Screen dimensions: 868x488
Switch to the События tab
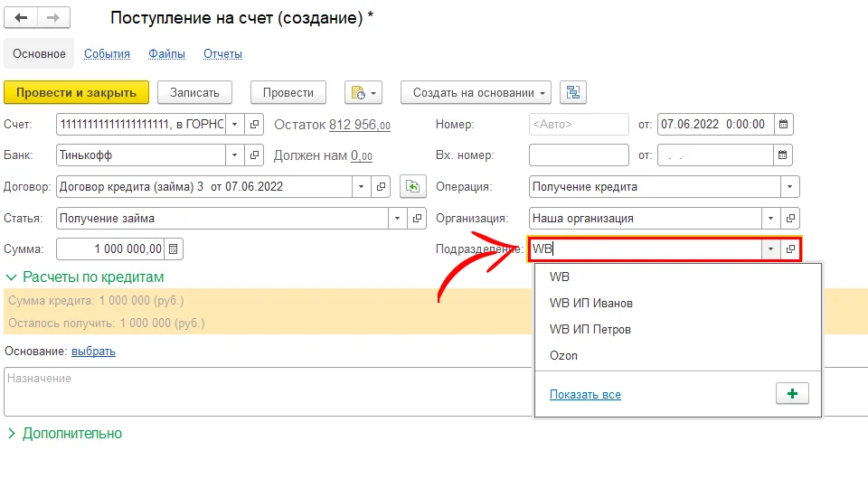click(107, 54)
